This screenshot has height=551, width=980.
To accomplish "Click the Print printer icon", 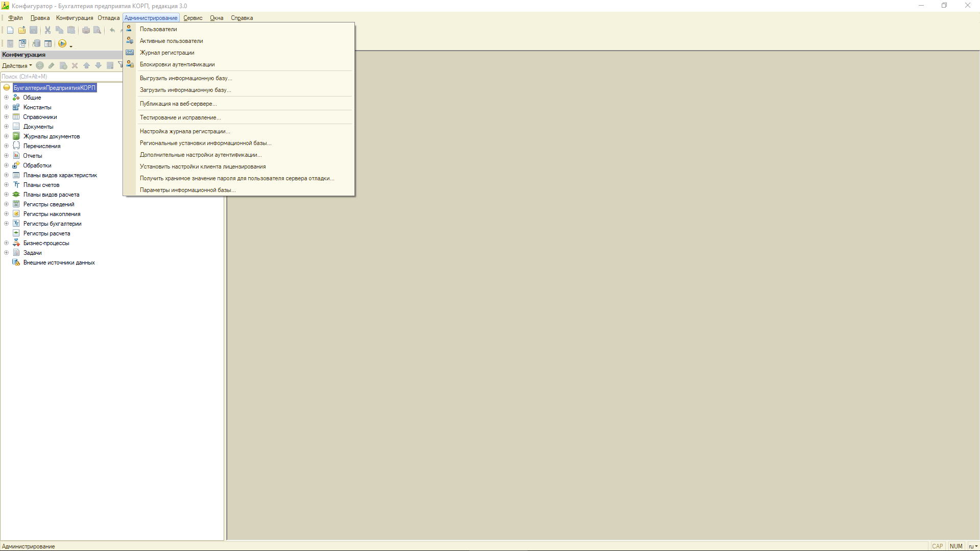I will 86,30.
